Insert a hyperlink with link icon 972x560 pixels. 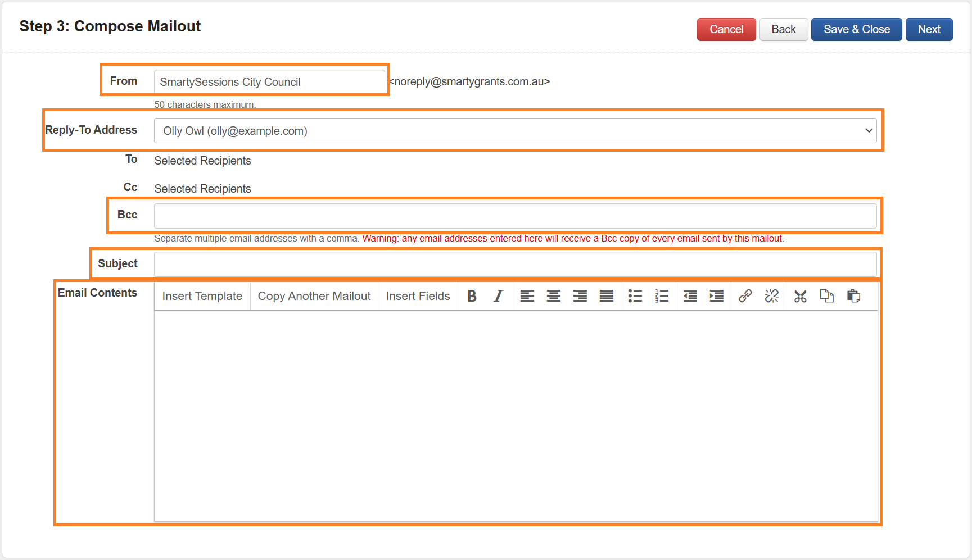(745, 296)
